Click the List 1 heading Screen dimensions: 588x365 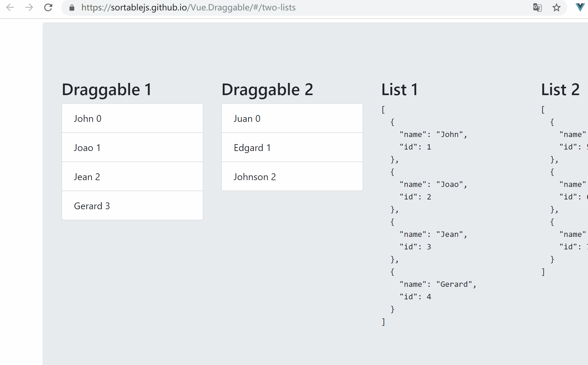(399, 89)
